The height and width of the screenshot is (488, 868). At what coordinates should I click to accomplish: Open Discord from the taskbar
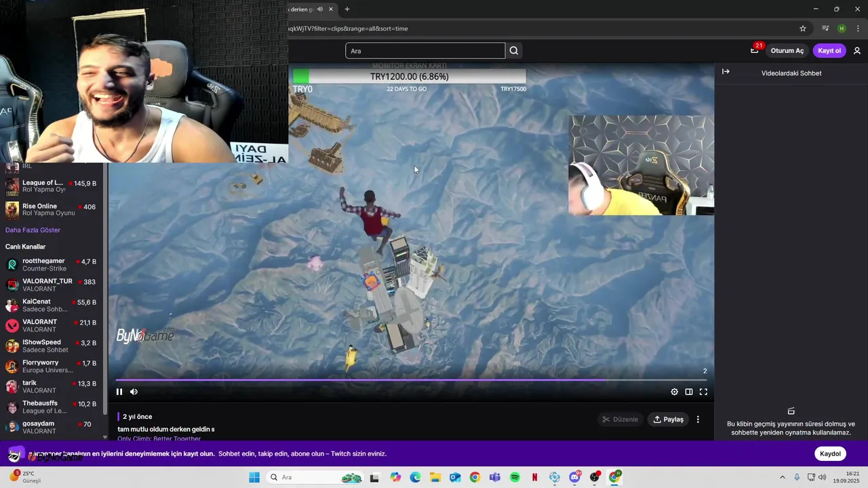pos(575,477)
